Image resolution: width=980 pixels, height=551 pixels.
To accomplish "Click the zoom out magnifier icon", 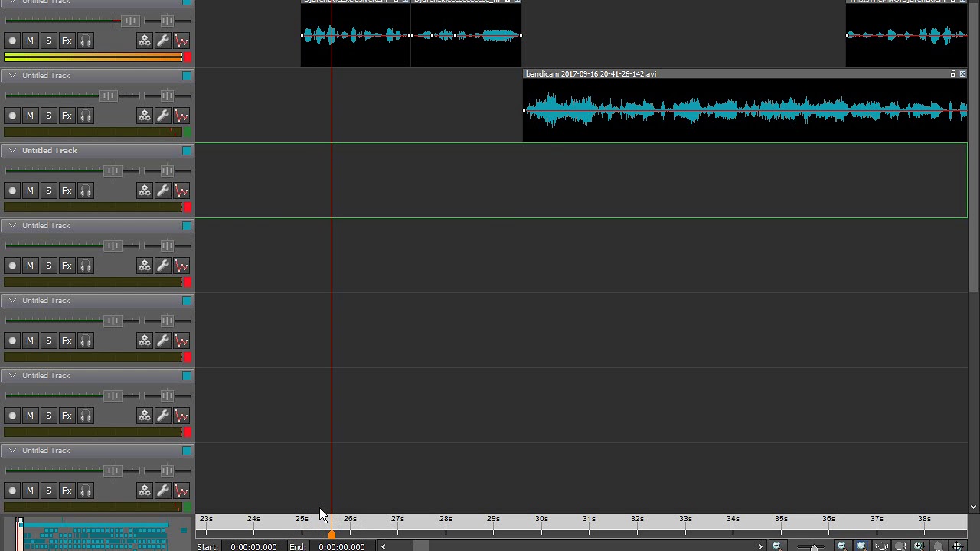I will pos(777,546).
